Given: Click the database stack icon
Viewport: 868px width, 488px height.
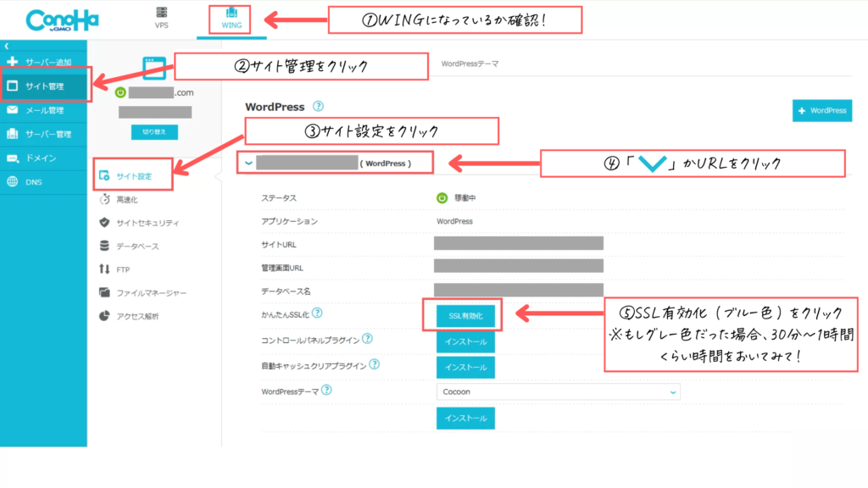Looking at the screenshot, I should pos(104,246).
